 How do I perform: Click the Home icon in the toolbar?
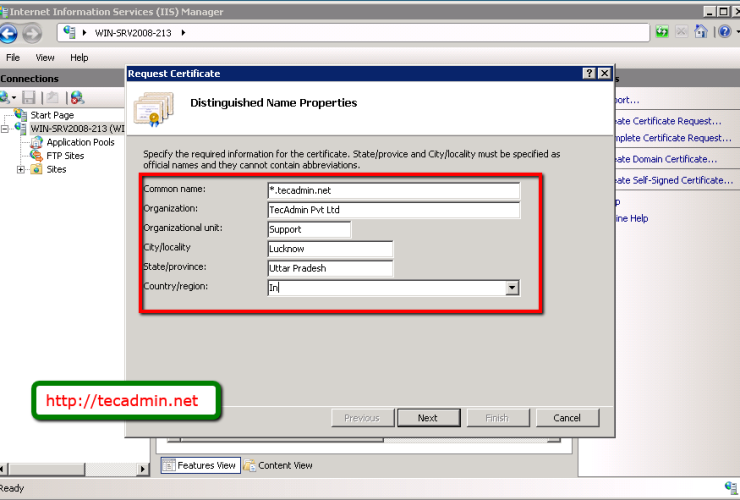[701, 33]
